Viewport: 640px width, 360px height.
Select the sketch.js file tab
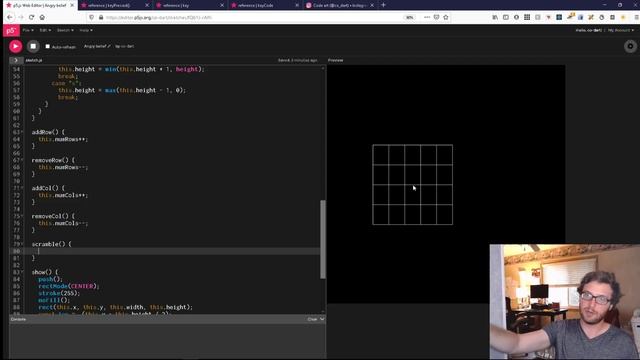(33, 60)
